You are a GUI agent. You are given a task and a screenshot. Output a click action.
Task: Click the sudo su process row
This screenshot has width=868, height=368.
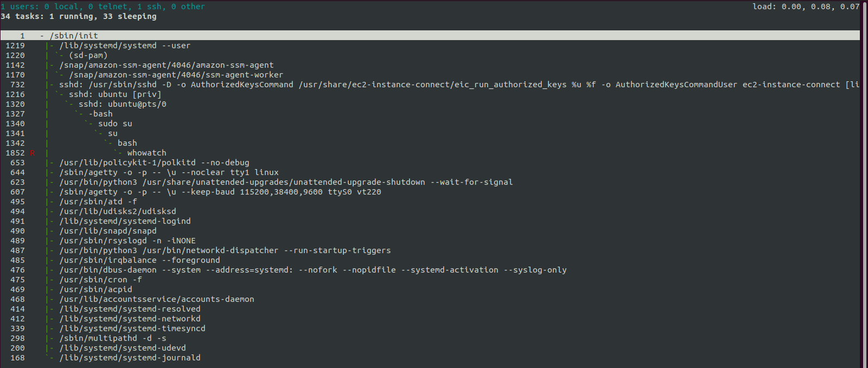(115, 124)
